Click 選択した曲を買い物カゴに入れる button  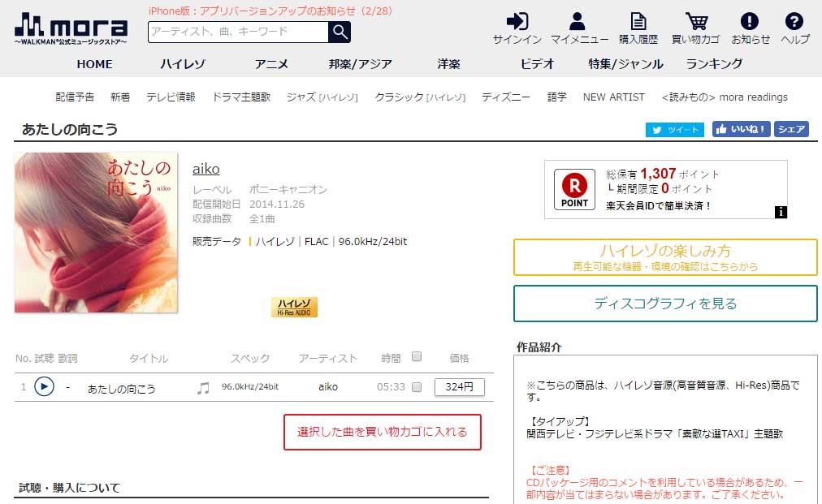[x=383, y=432]
